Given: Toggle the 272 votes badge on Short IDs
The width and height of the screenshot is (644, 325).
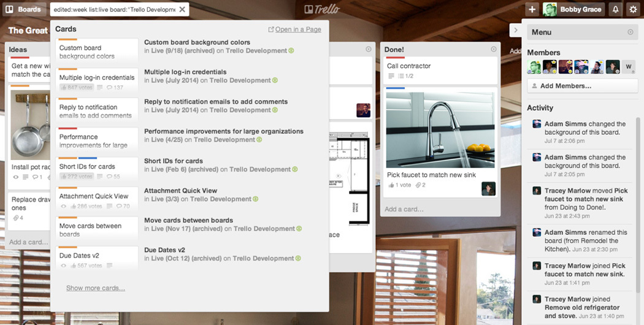Looking at the screenshot, I should 77,176.
